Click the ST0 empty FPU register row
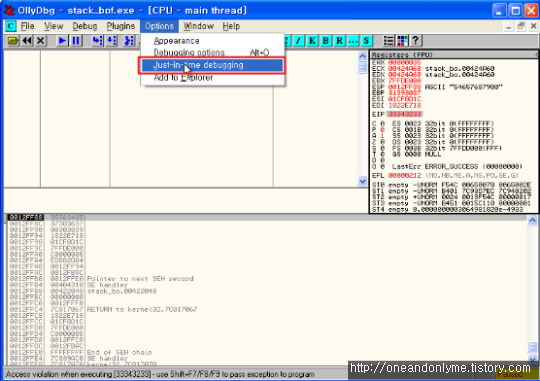Viewport: 540px width, 381px height. click(451, 185)
